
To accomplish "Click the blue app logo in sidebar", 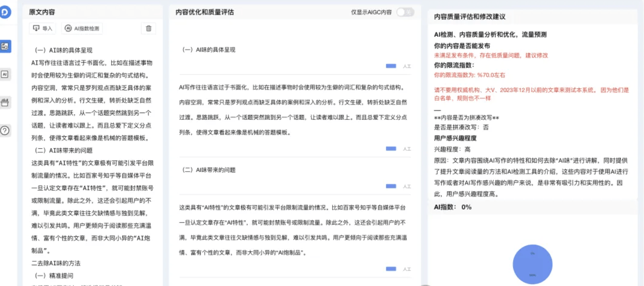I will pyautogui.click(x=5, y=13).
